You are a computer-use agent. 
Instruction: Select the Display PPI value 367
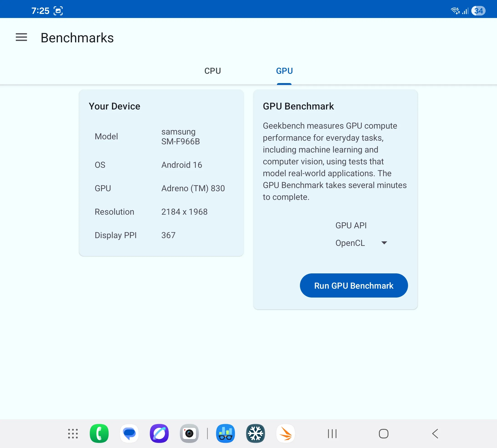(x=168, y=235)
